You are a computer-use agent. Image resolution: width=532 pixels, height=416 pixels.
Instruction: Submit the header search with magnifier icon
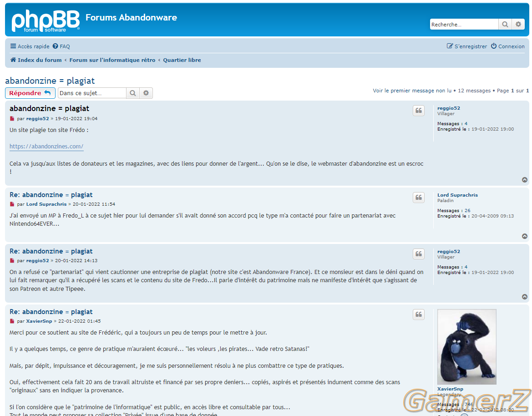[x=505, y=25]
